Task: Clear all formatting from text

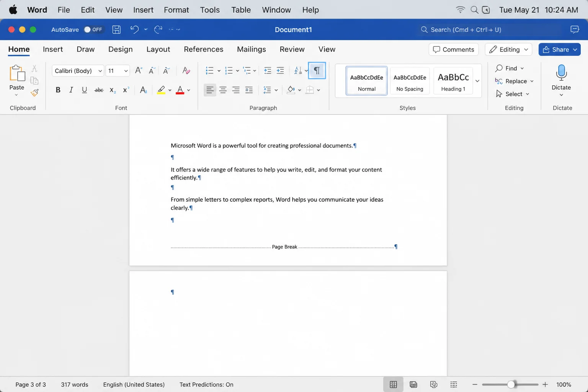Action: coord(186,70)
